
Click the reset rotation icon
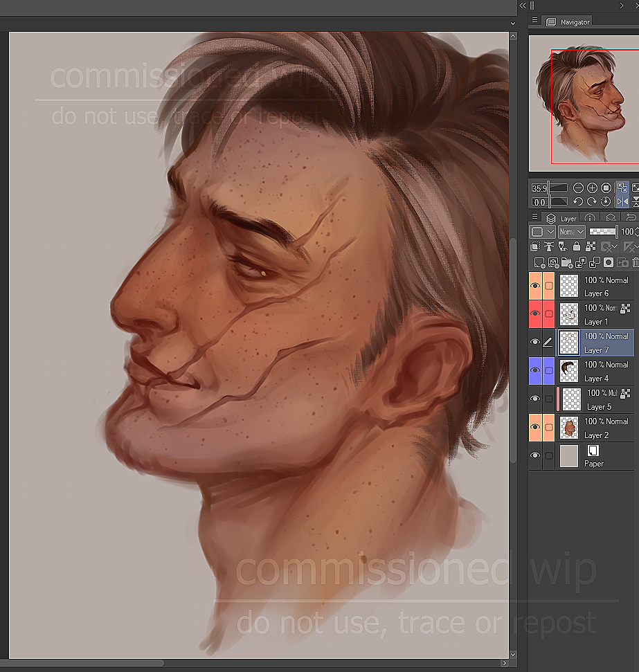(x=606, y=201)
